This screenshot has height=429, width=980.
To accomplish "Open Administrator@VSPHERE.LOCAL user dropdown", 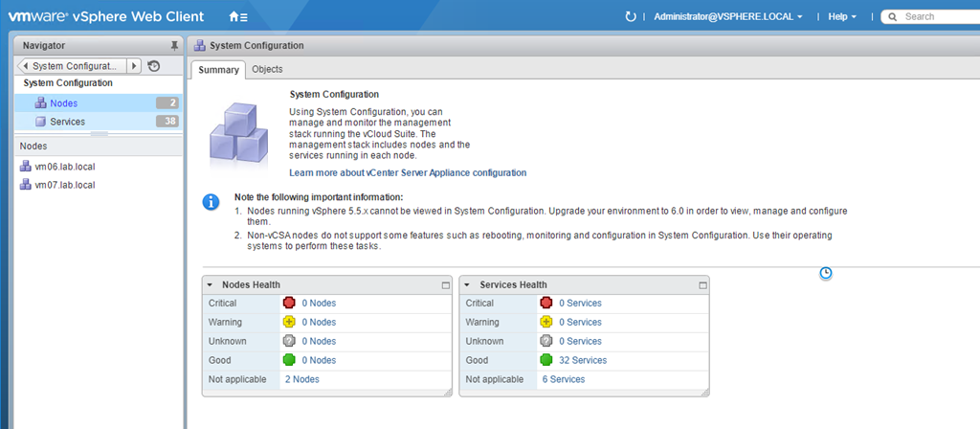I will click(x=727, y=17).
